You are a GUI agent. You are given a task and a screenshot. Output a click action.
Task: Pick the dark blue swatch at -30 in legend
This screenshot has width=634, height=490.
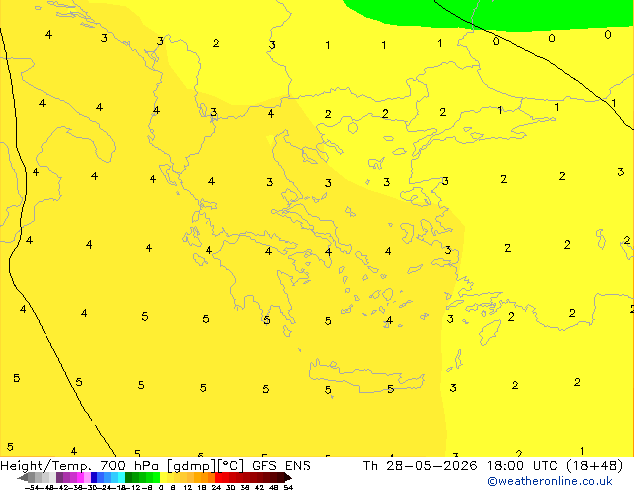[x=94, y=477]
